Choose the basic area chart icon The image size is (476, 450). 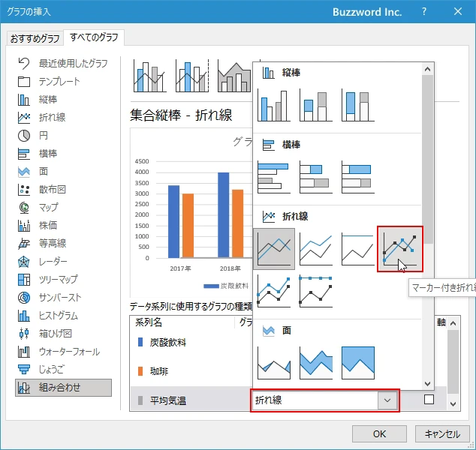pyautogui.click(x=274, y=362)
